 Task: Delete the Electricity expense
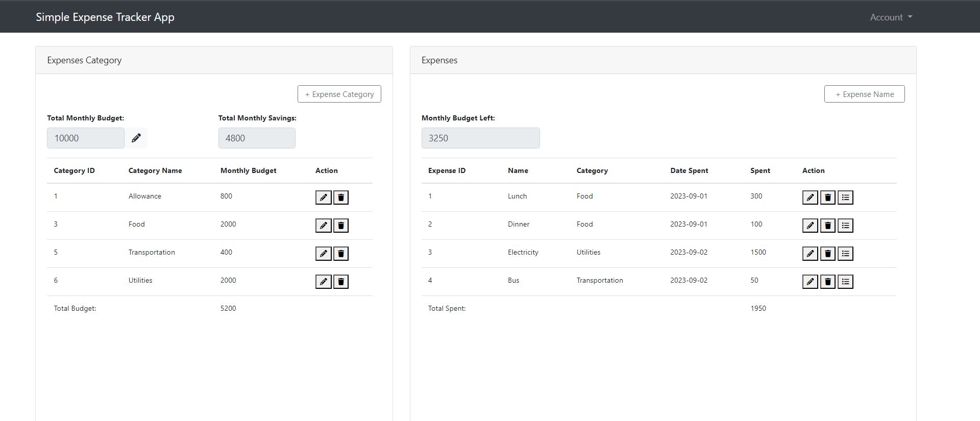pyautogui.click(x=828, y=254)
